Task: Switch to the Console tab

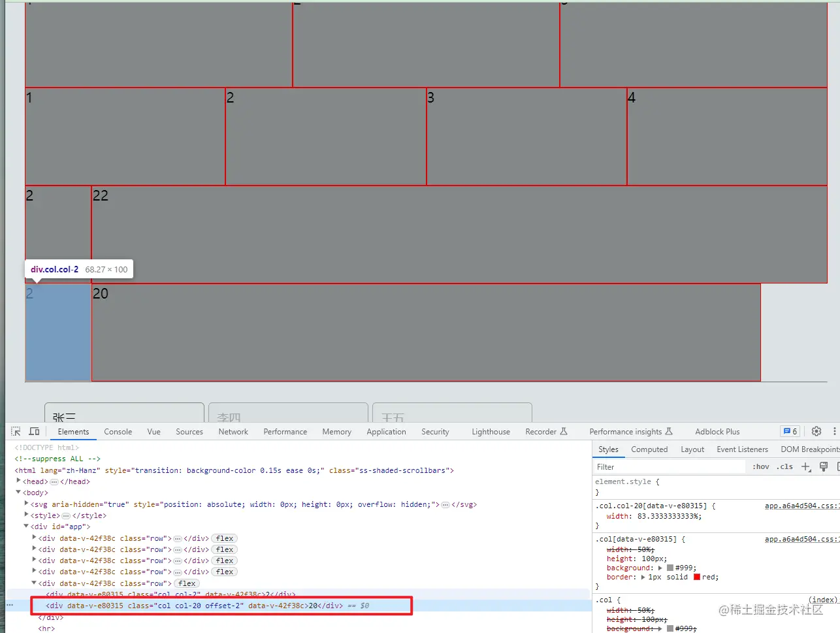Action: click(118, 432)
